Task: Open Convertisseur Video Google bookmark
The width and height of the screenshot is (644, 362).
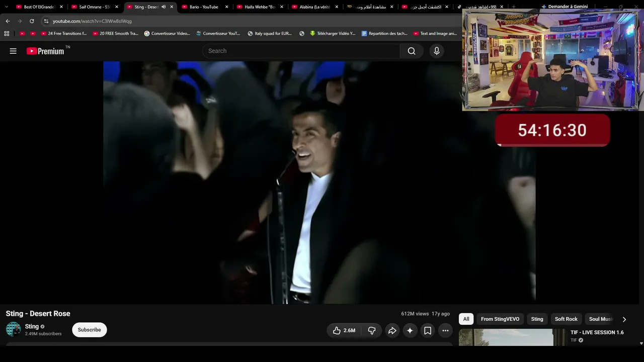Action: [167, 34]
